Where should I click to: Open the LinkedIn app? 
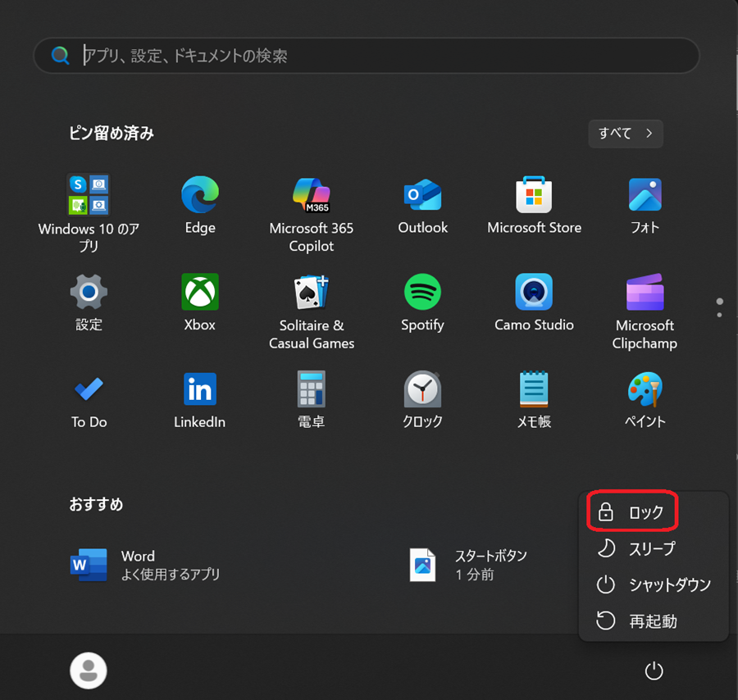point(200,389)
